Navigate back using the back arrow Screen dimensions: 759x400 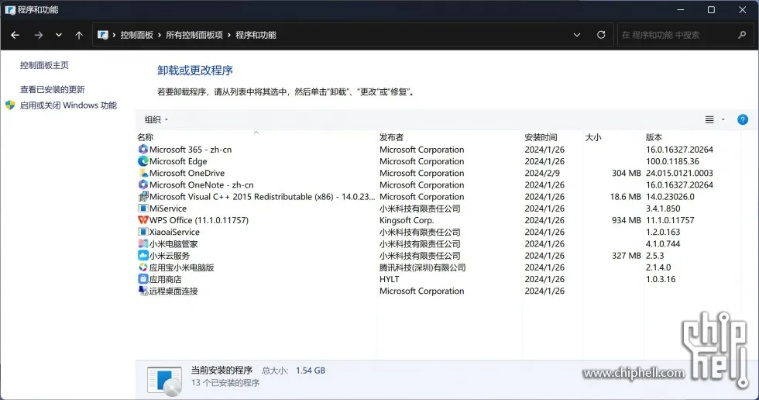(15, 35)
